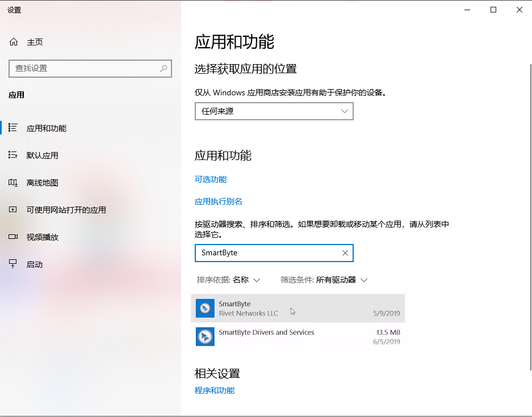Click the 应用和功能 list icon in sidebar
Image resolution: width=532 pixels, height=417 pixels.
[13, 128]
